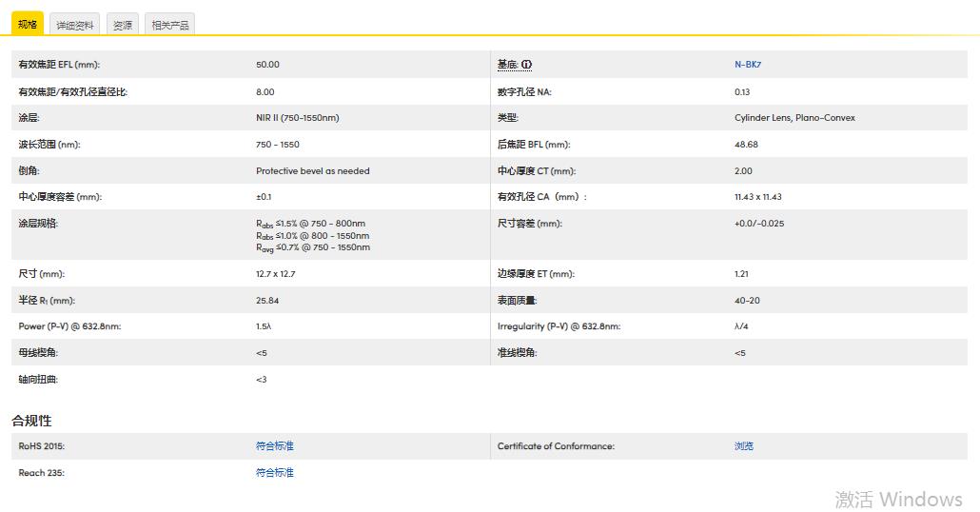The image size is (980, 512).
Task: Switch to the 规格 tab
Action: (x=28, y=24)
